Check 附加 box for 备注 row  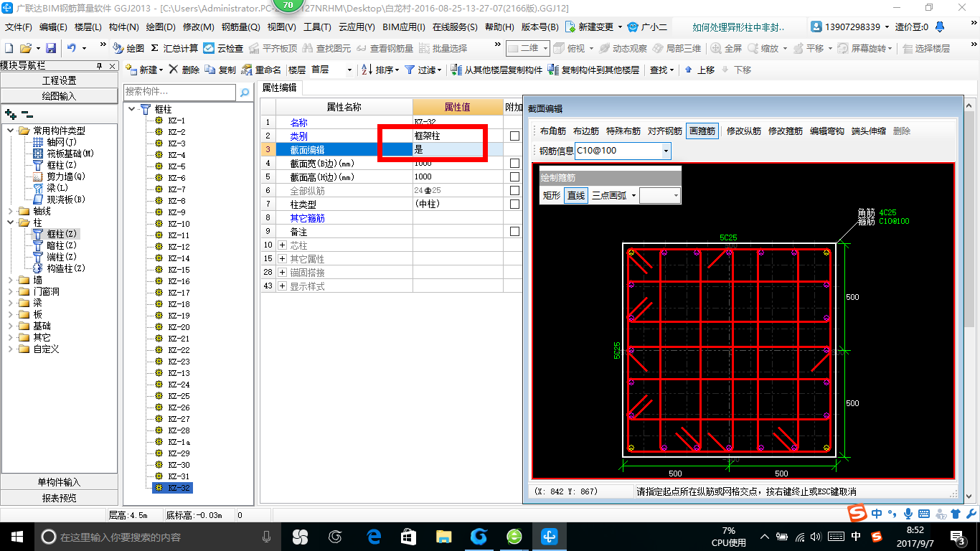click(x=514, y=232)
